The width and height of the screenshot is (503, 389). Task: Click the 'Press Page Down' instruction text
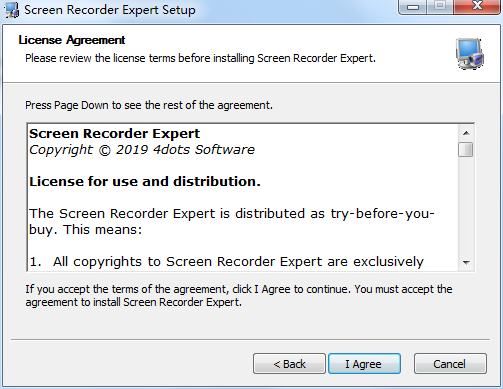tap(149, 105)
